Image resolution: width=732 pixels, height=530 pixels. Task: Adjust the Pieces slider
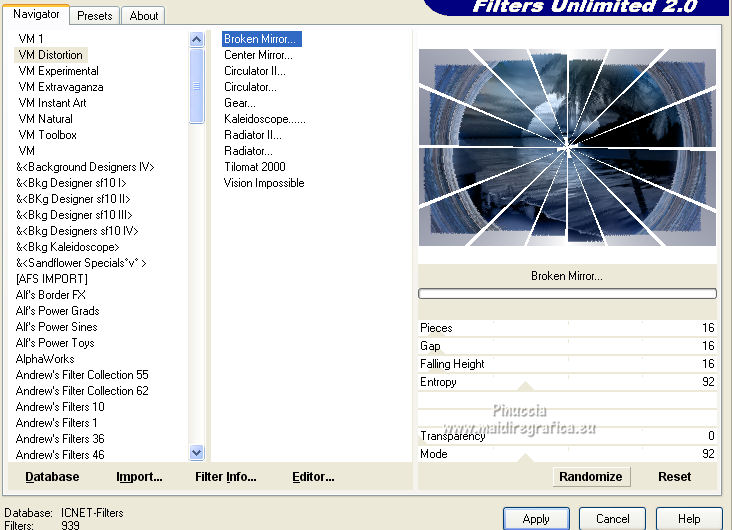567,328
